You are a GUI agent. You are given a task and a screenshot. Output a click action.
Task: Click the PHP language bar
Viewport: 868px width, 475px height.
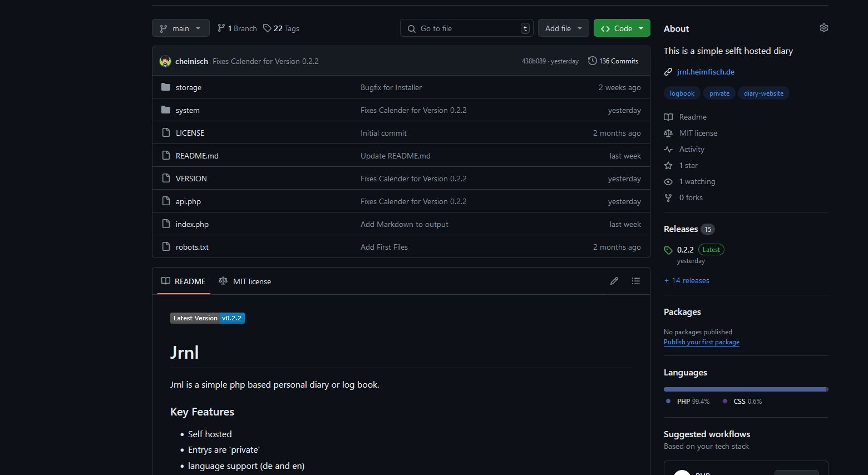pyautogui.click(x=744, y=389)
